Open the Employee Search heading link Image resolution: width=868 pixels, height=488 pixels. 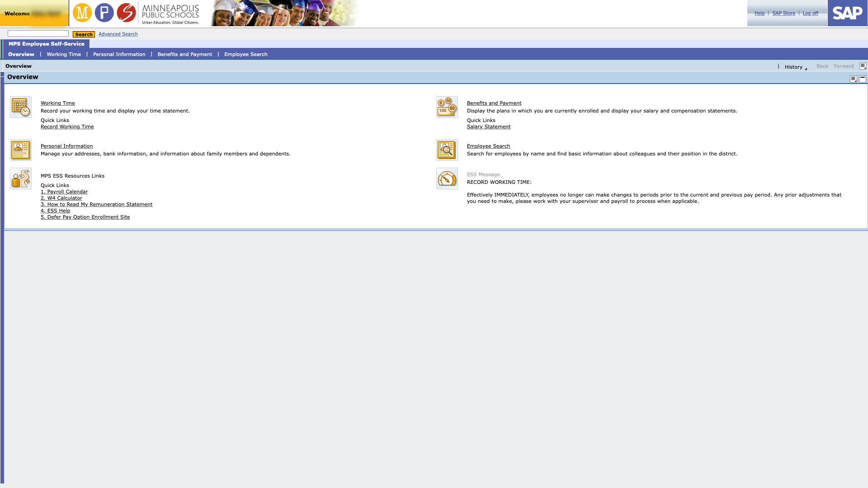coord(488,146)
